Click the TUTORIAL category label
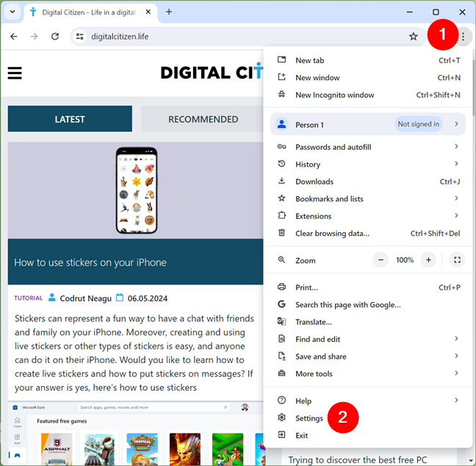Viewport: 476px width, 466px height. tap(28, 298)
